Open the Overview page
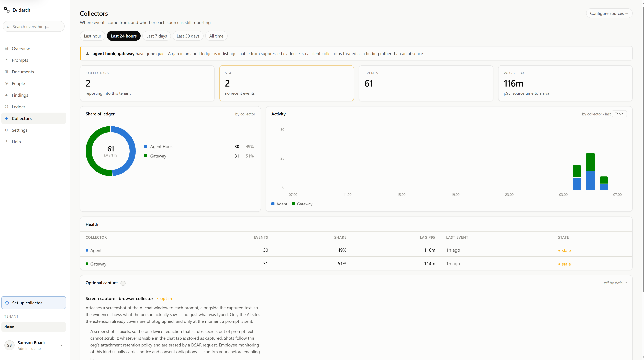The width and height of the screenshot is (644, 360). coord(34,49)
